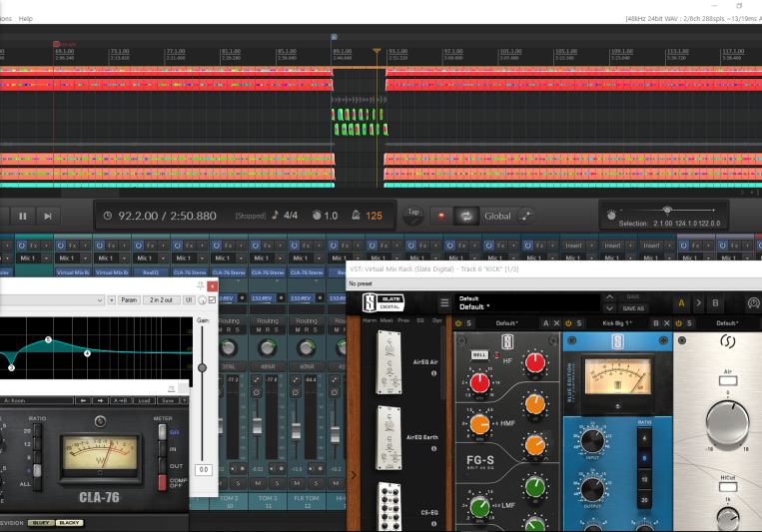This screenshot has height=532, width=762.
Task: Select EQ band point 4 on the curve
Action: [x=87, y=353]
